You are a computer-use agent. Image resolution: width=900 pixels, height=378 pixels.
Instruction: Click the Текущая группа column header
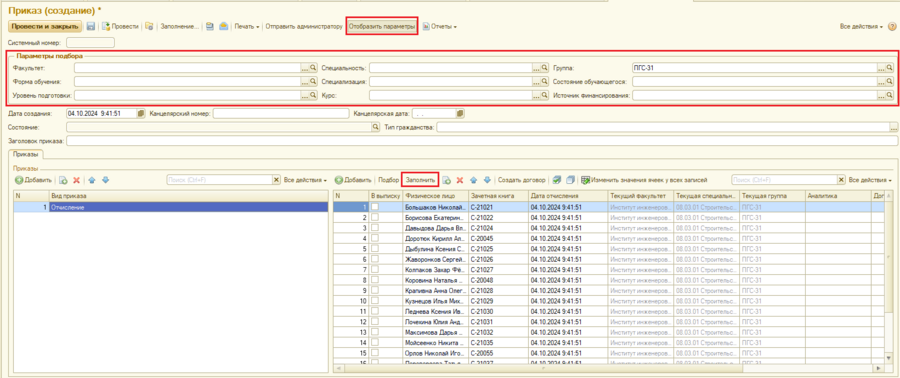pyautogui.click(x=772, y=196)
